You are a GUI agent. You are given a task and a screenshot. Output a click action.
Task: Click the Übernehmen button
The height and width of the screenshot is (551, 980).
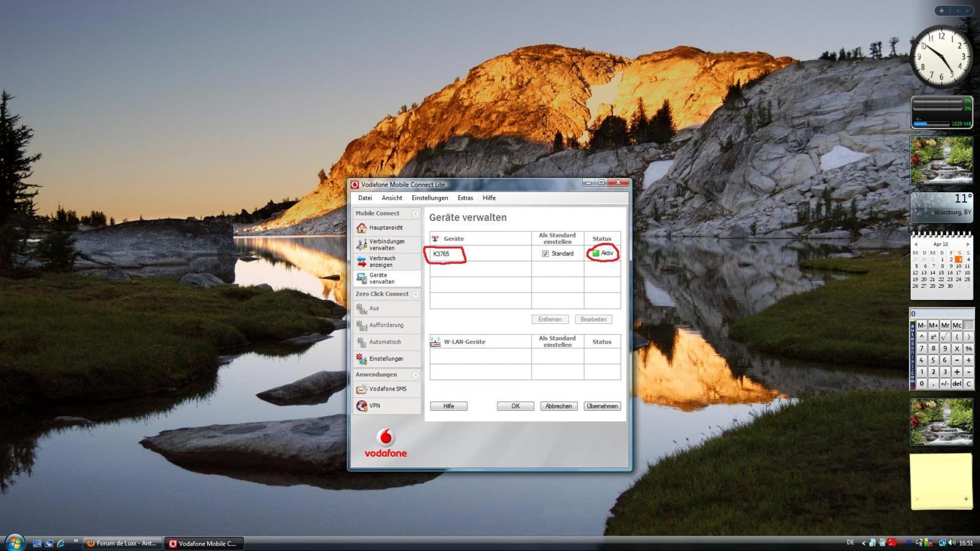pyautogui.click(x=602, y=406)
